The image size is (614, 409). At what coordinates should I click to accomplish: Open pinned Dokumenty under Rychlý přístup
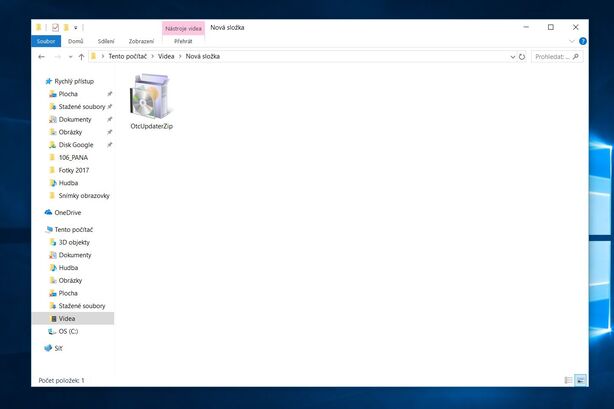click(75, 119)
